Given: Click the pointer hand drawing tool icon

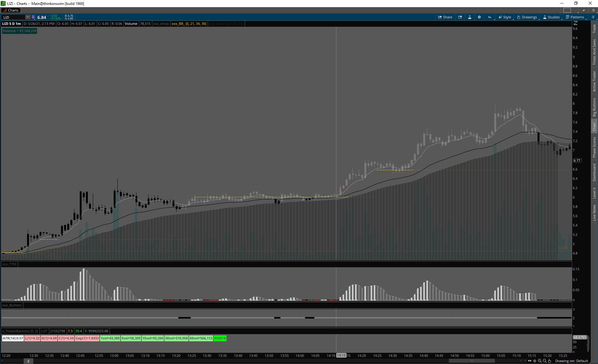Looking at the screenshot, I should tap(550, 361).
